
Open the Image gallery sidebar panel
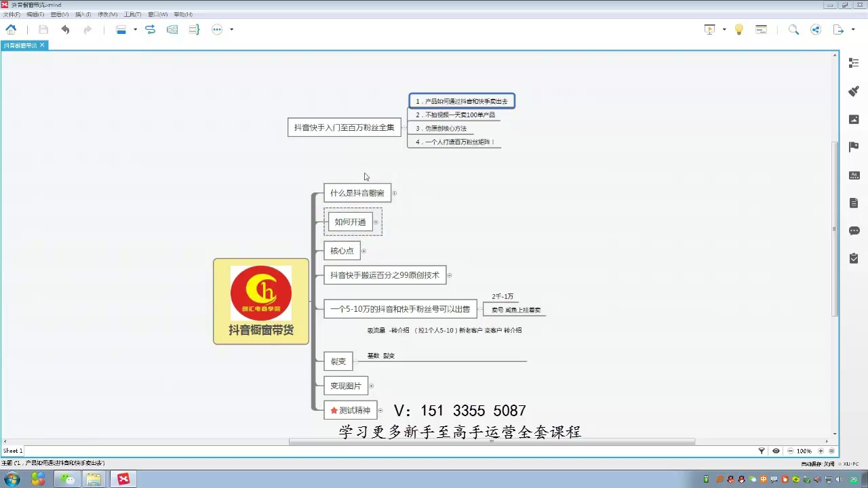tap(854, 119)
